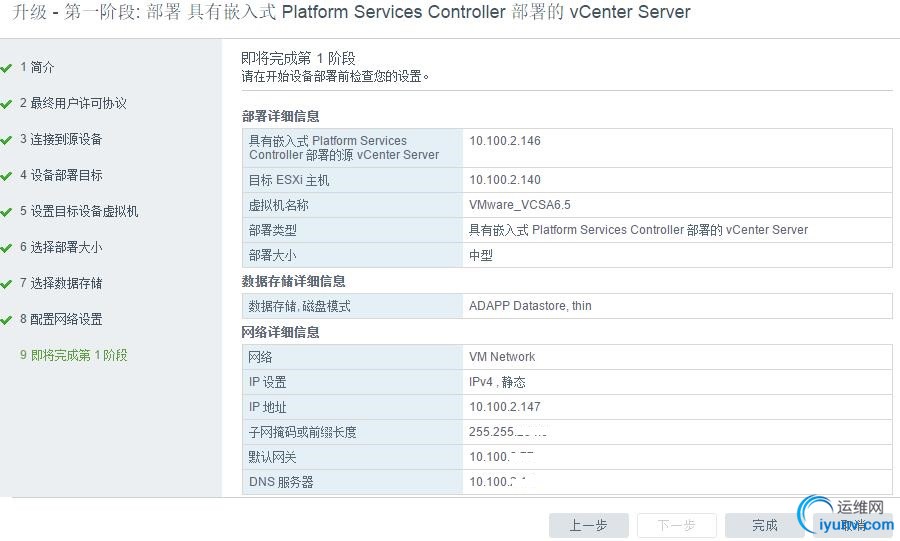Click the 虚拟机名称 label
This screenshot has height=541, width=900.
278,205
